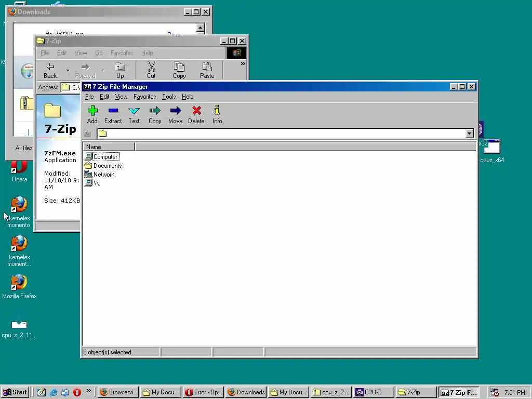Image resolution: width=532 pixels, height=399 pixels.
Task: Run Test from the 7-Zip toolbar
Action: point(134,115)
